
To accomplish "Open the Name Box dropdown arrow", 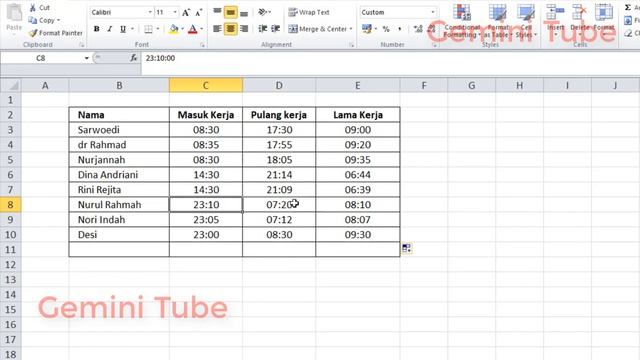I will click(87, 58).
